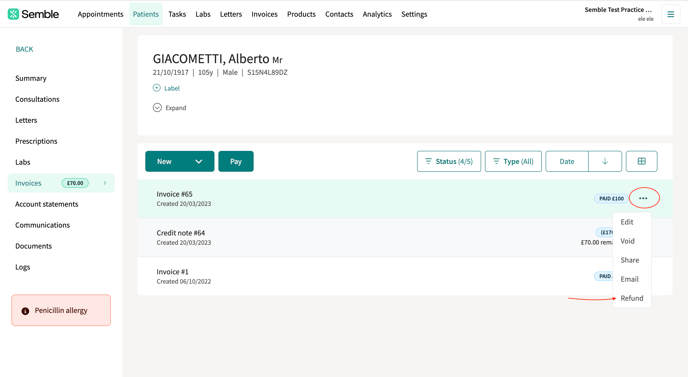Expand the patient details section
The image size is (688, 377).
point(169,108)
